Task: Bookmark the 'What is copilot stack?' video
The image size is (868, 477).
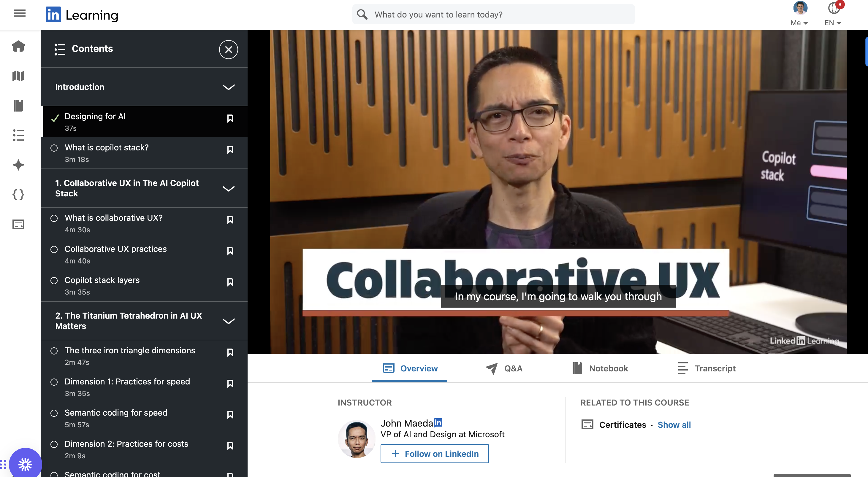Action: tap(230, 150)
